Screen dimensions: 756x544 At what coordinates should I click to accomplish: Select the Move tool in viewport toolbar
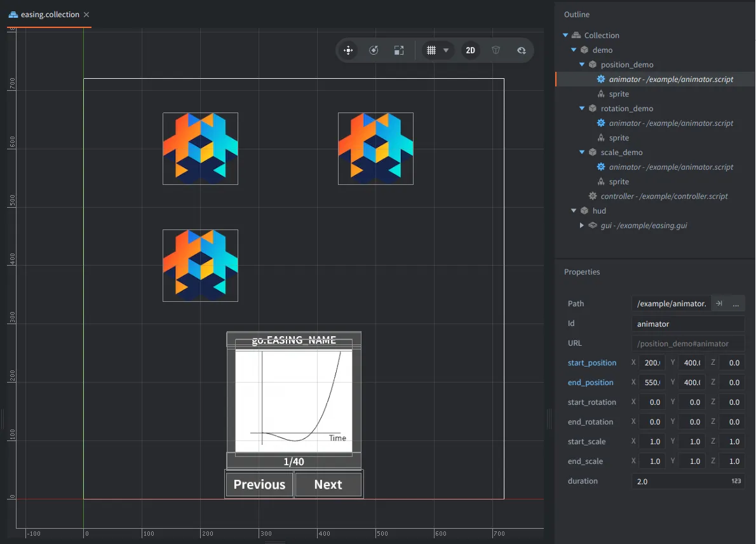click(x=348, y=51)
